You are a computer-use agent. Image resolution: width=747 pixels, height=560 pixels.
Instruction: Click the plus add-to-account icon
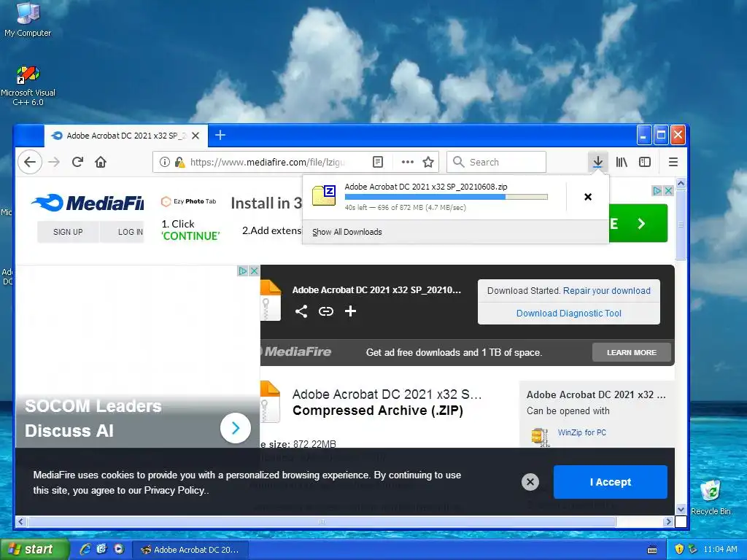(351, 311)
